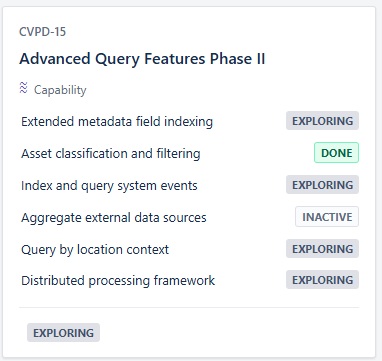Open Asset classification and filtering item
382x361 pixels.
(111, 153)
